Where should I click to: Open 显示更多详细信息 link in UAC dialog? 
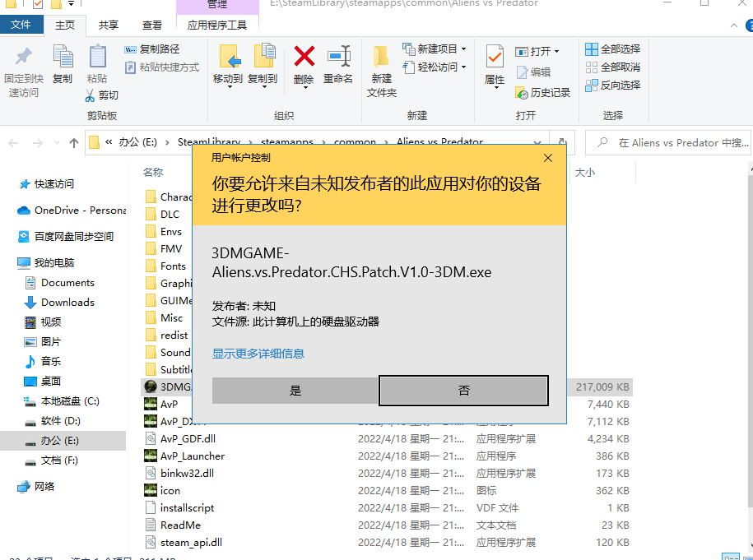[x=258, y=354]
